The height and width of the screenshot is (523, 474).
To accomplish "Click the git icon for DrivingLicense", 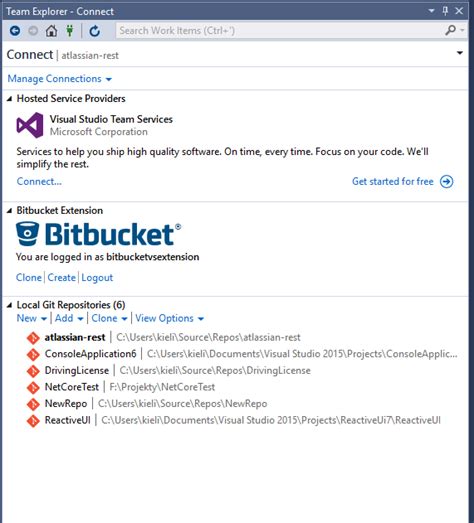I will point(33,371).
